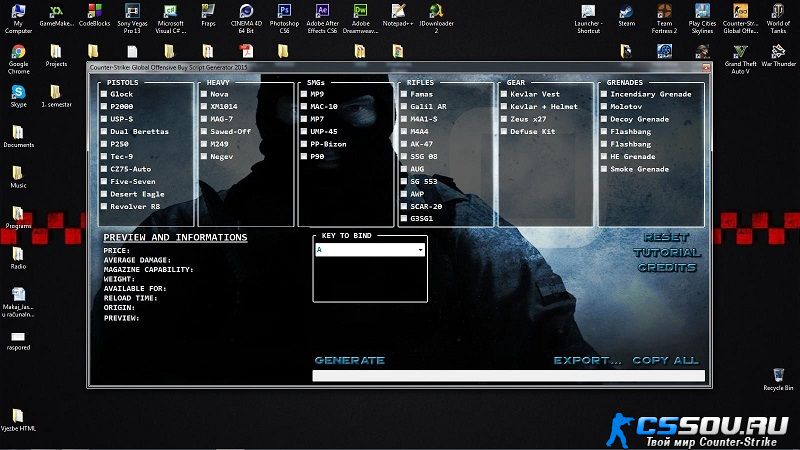The height and width of the screenshot is (450, 800).
Task: Start Fraps from the desktop
Action: [x=208, y=15]
